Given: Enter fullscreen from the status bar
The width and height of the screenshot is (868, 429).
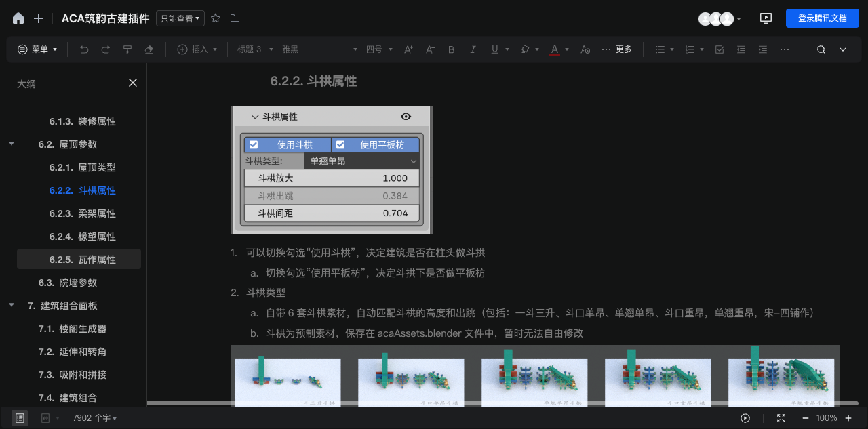Looking at the screenshot, I should [781, 418].
